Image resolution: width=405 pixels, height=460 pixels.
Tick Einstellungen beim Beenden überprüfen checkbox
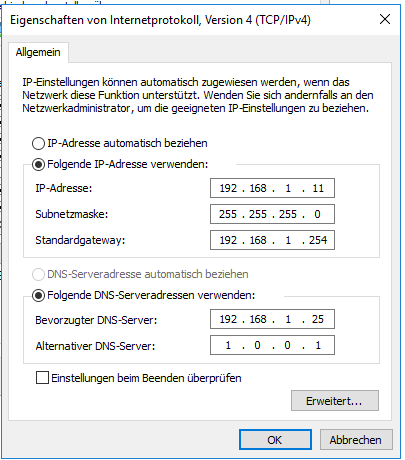42,378
